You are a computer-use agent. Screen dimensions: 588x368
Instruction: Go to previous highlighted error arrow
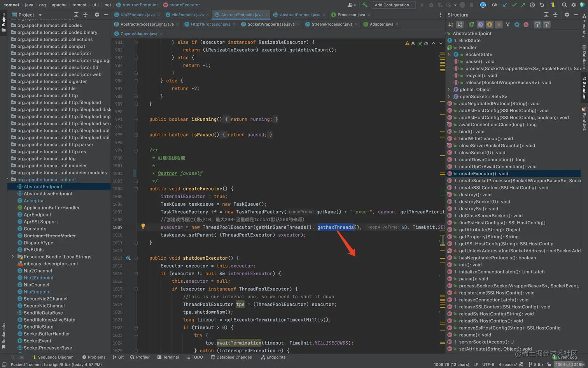pos(434,43)
